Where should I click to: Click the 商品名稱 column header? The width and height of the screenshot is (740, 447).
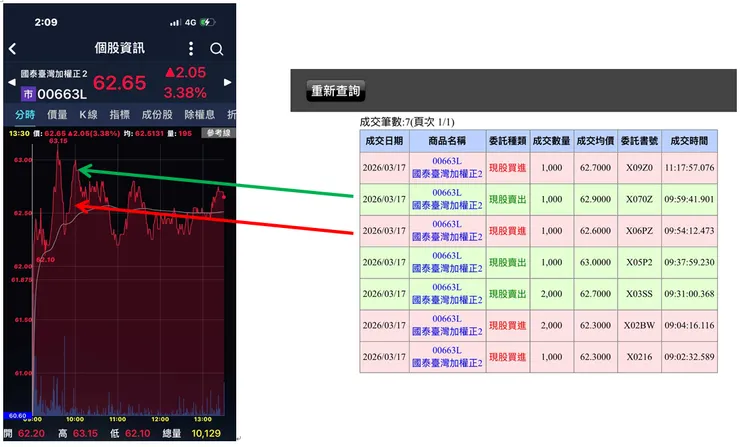(x=447, y=141)
